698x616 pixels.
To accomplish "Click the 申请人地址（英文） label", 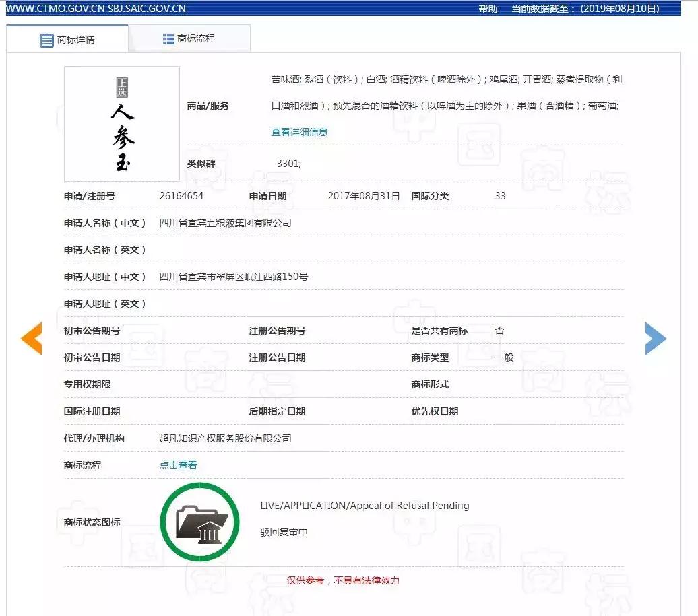I will point(105,304).
